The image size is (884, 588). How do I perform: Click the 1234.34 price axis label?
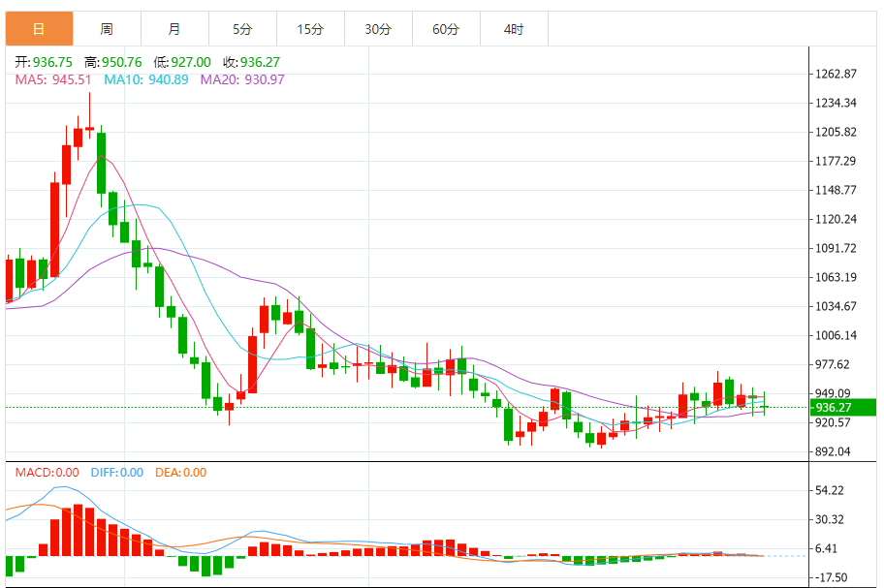836,103
